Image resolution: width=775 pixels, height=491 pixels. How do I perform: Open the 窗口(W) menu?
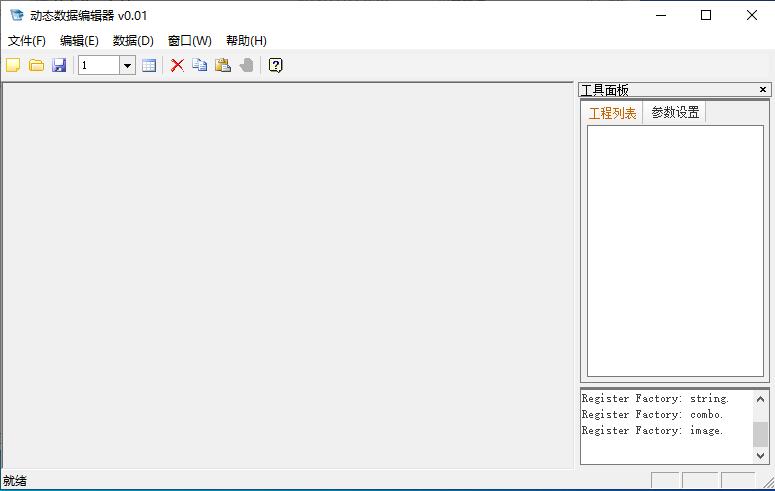tap(190, 41)
